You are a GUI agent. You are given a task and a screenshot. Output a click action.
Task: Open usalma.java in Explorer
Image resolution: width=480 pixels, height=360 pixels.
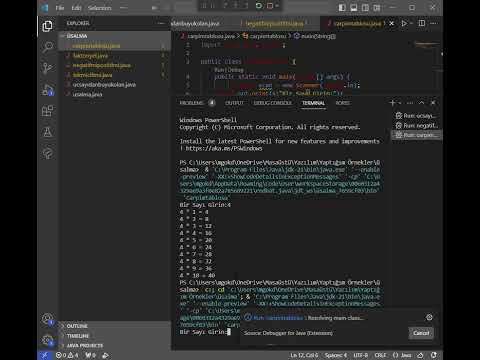click(x=115, y=94)
